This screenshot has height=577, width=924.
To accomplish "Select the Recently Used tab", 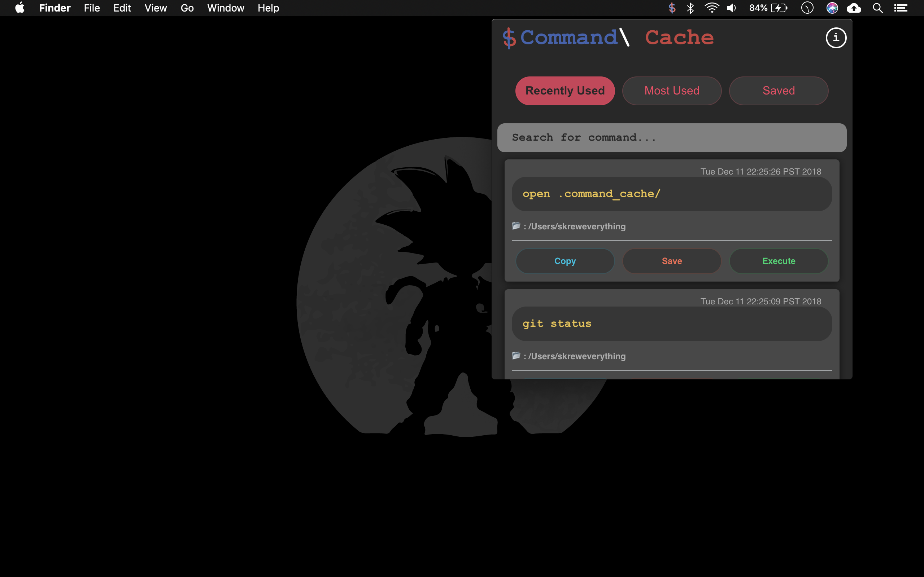I will (565, 91).
